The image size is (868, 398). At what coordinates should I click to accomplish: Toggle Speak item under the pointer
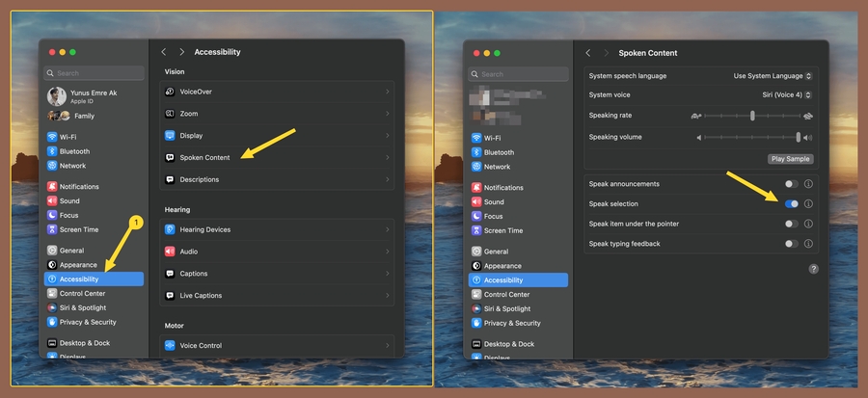(792, 224)
